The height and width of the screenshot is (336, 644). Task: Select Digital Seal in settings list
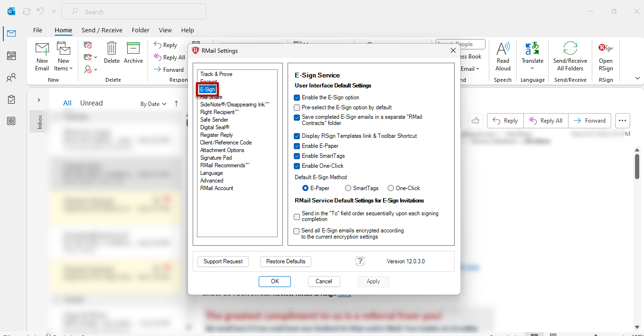click(215, 127)
